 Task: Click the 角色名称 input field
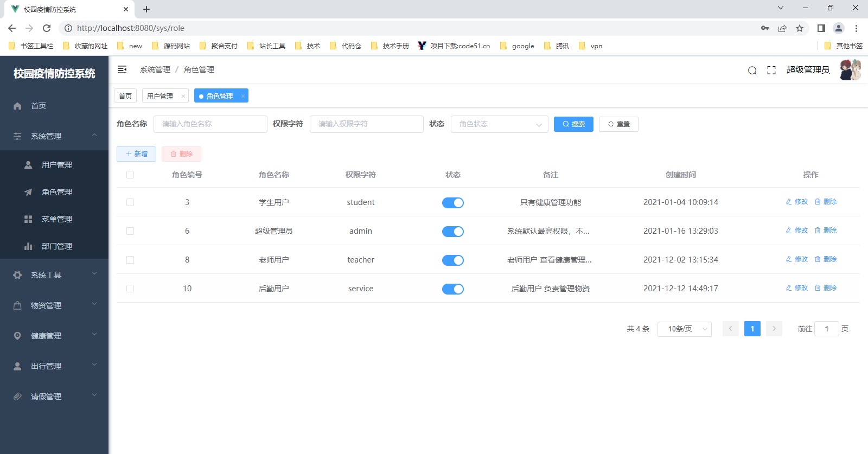(x=210, y=124)
